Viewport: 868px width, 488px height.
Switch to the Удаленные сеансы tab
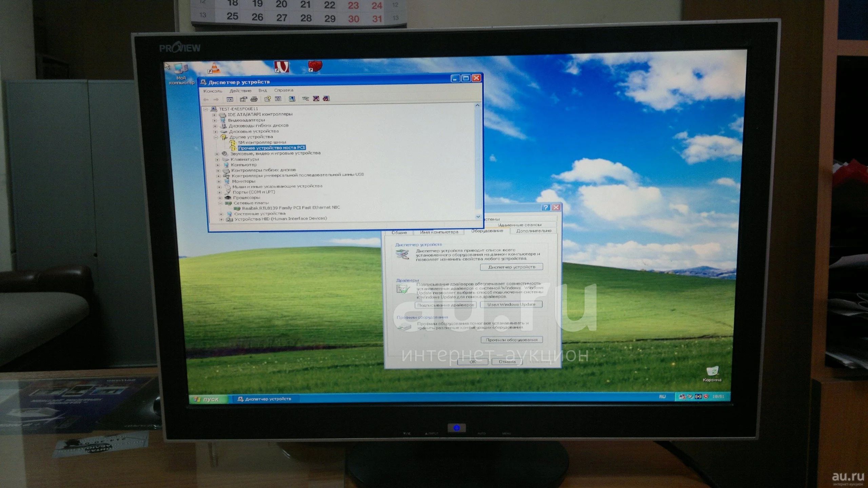click(519, 225)
